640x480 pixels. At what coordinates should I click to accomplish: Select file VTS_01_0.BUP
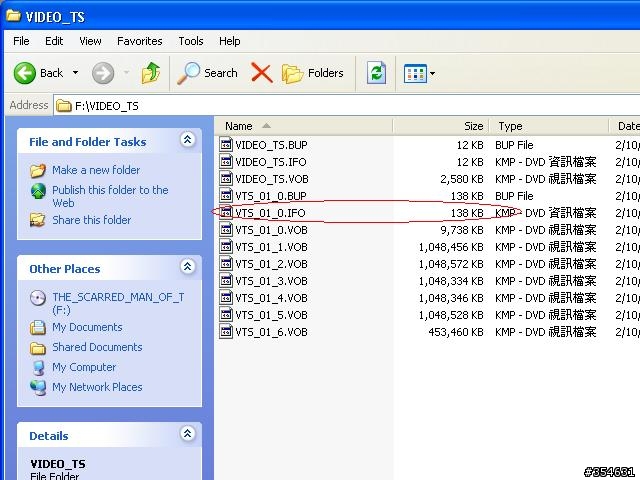click(x=271, y=196)
